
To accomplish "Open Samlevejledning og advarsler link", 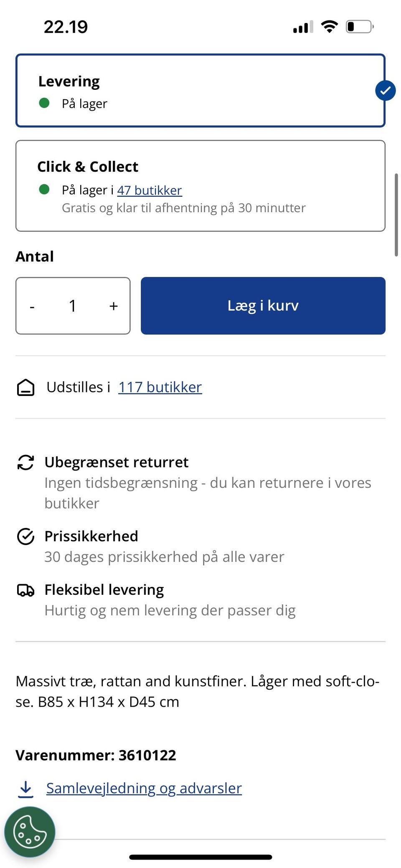I will pyautogui.click(x=144, y=788).
